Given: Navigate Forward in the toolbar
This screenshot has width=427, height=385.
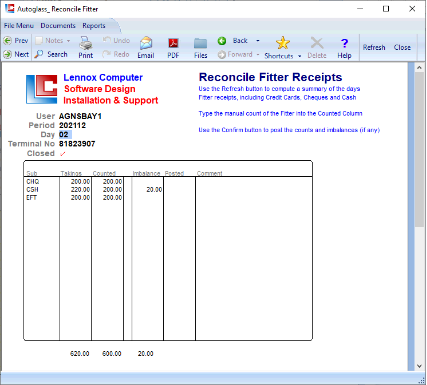Looking at the screenshot, I should (235, 54).
